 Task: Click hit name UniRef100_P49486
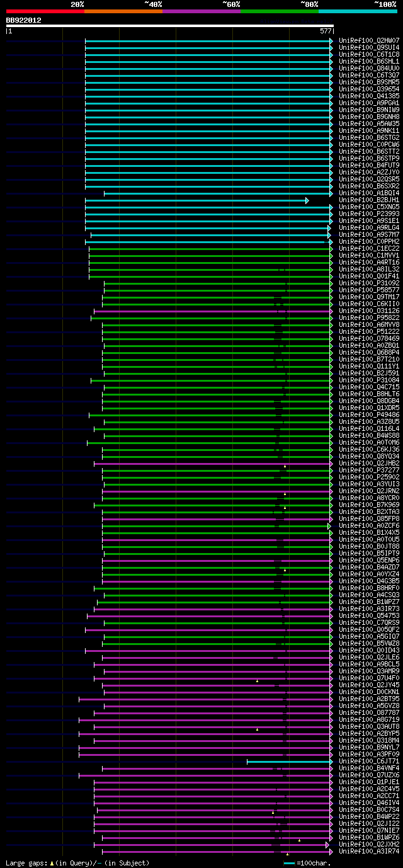[369, 414]
